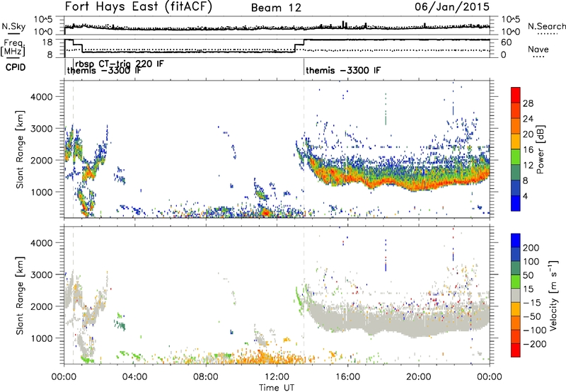Click the 'Velocity [m s-1]' colorbar label
The height and width of the screenshot is (392, 566).
coord(553,295)
